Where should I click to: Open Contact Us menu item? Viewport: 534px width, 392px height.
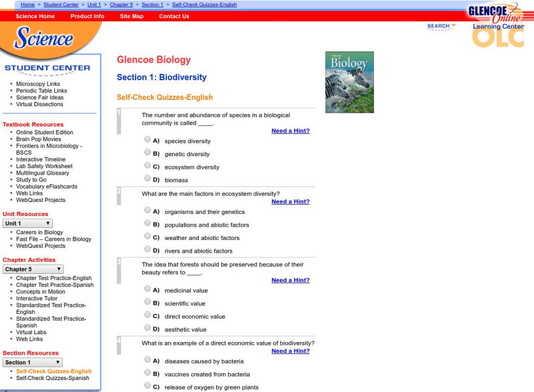coord(174,16)
